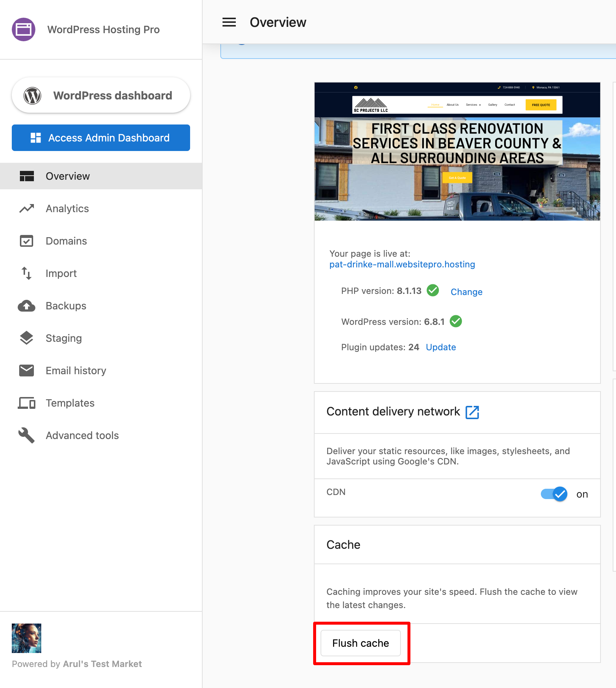Viewport: 616px width, 688px height.
Task: Change the PHP version
Action: point(466,292)
